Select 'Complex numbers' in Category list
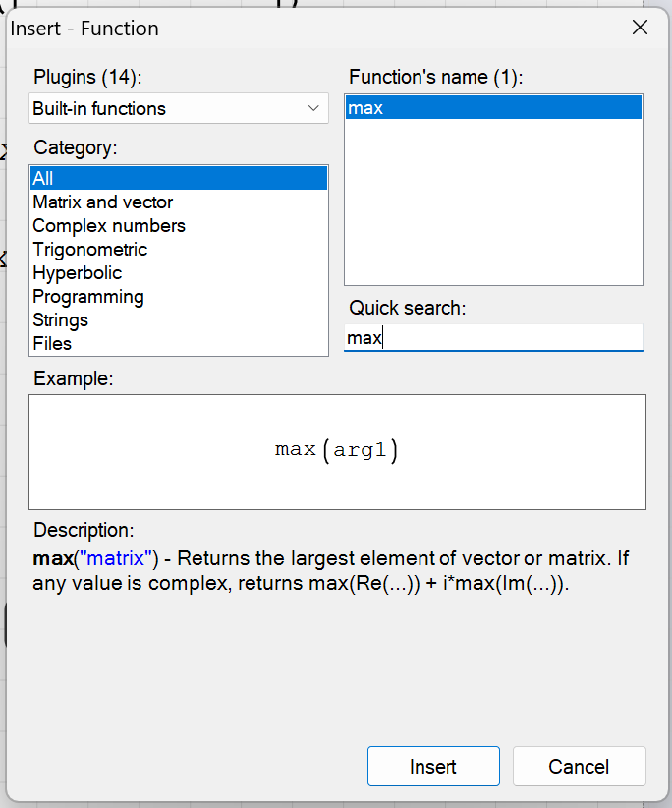 (x=109, y=226)
